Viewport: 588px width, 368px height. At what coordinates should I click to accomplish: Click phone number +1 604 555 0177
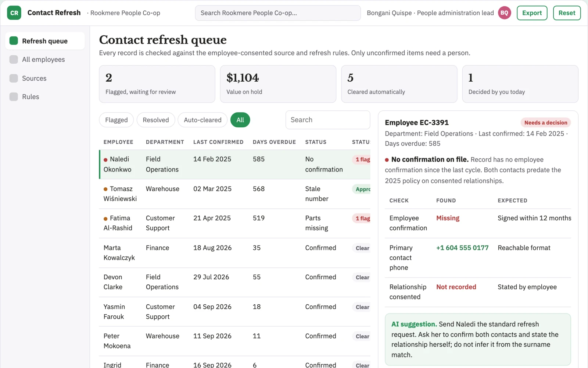(462, 248)
